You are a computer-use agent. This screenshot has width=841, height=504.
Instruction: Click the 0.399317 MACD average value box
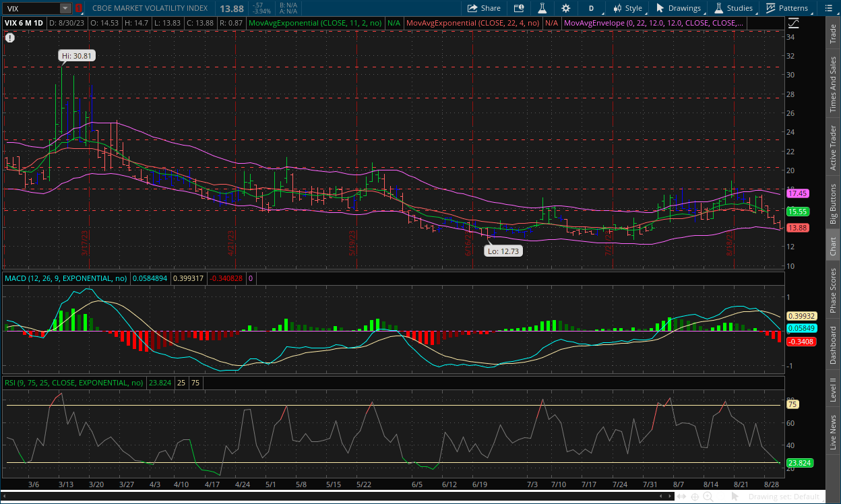click(188, 278)
